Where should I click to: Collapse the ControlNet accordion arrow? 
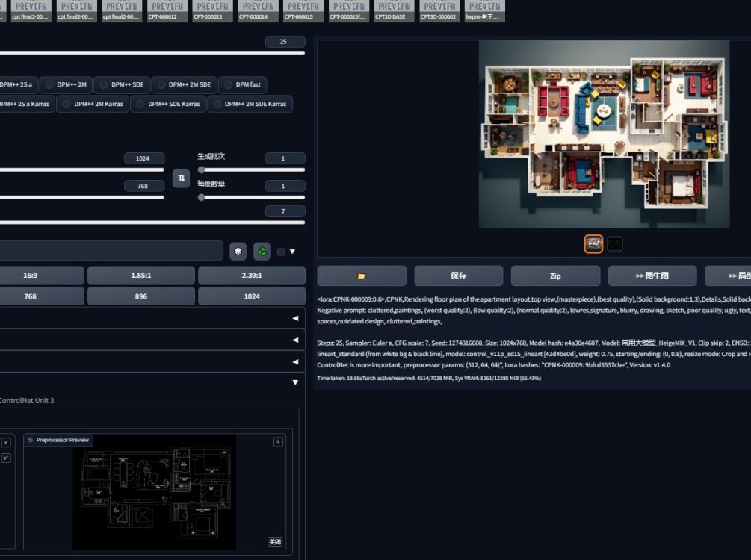coord(295,382)
